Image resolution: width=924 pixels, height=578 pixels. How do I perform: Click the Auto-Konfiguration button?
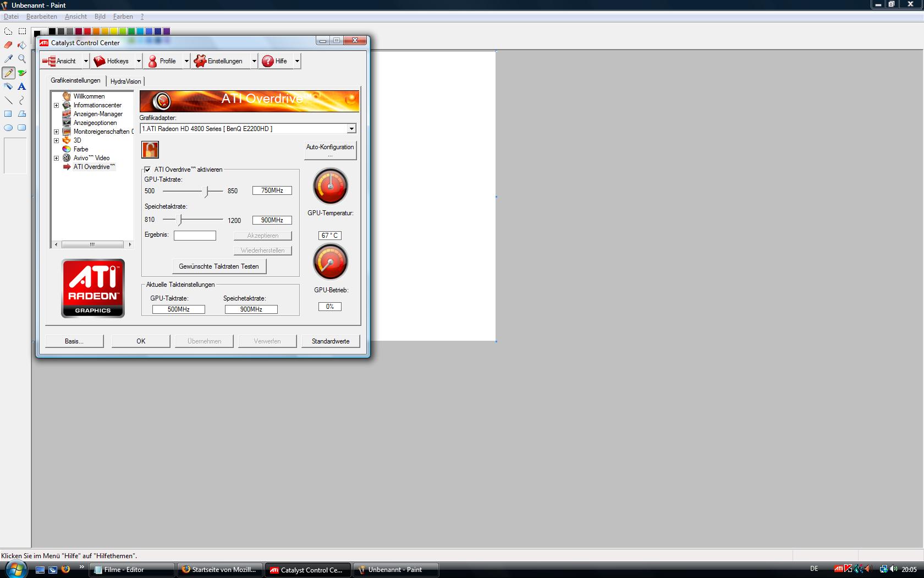[330, 150]
